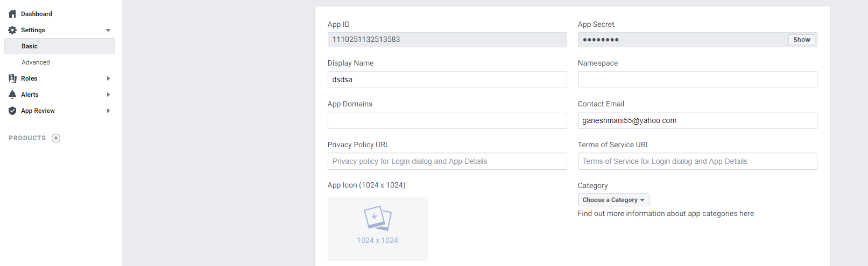Follow the app categories 'here' link
The width and height of the screenshot is (868, 266).
pos(746,214)
